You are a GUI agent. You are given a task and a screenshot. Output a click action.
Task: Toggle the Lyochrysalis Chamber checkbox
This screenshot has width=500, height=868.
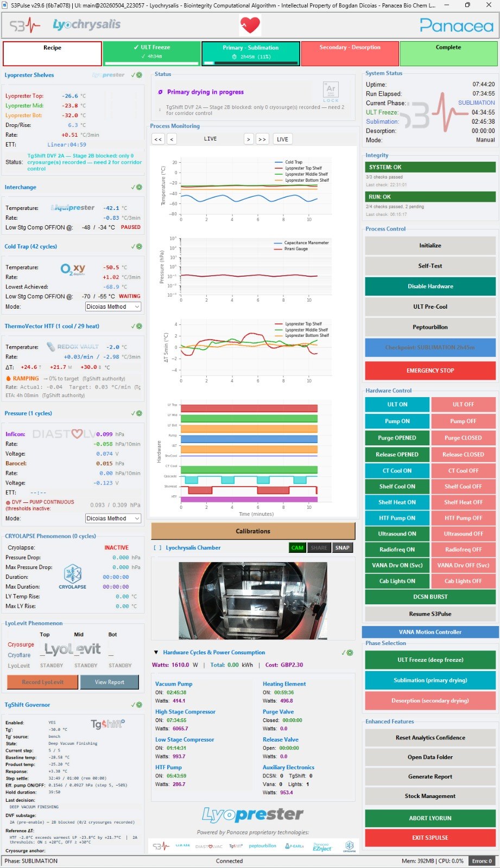click(x=157, y=548)
